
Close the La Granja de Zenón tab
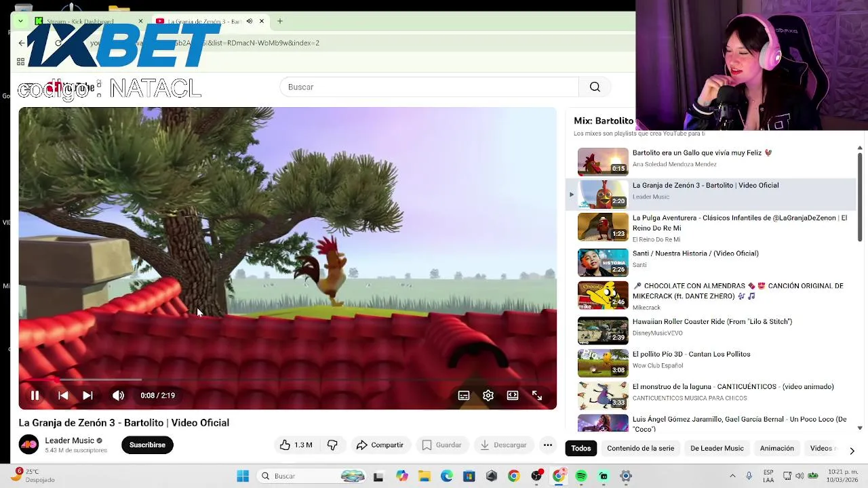[262, 21]
